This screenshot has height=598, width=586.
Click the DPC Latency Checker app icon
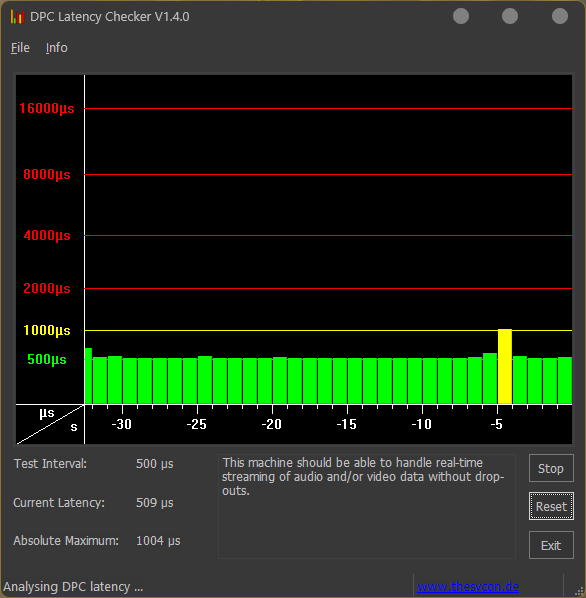[18, 17]
